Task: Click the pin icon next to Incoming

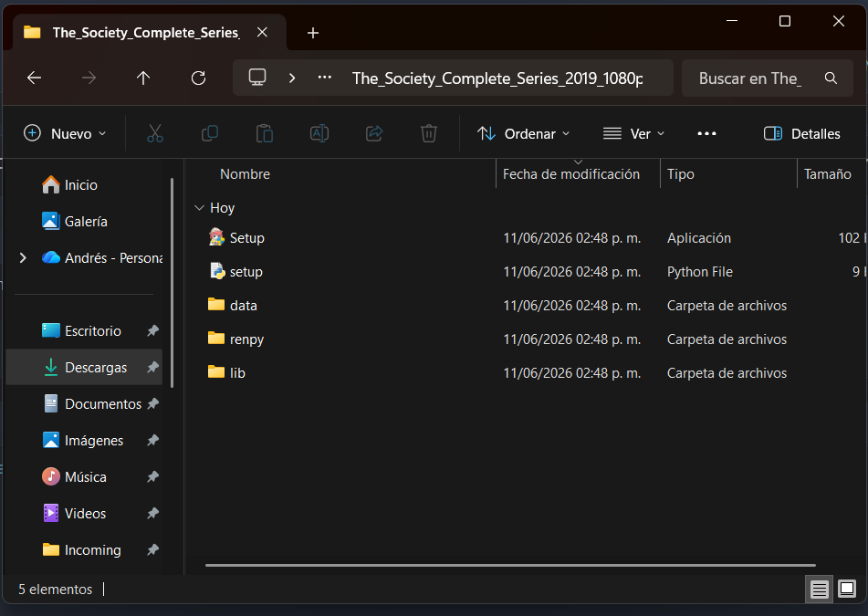Action: pyautogui.click(x=152, y=550)
